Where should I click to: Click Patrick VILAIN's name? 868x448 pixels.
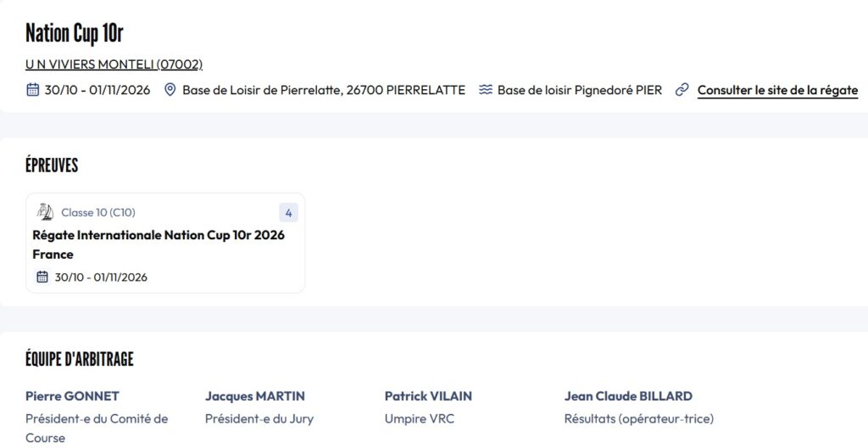click(x=428, y=396)
